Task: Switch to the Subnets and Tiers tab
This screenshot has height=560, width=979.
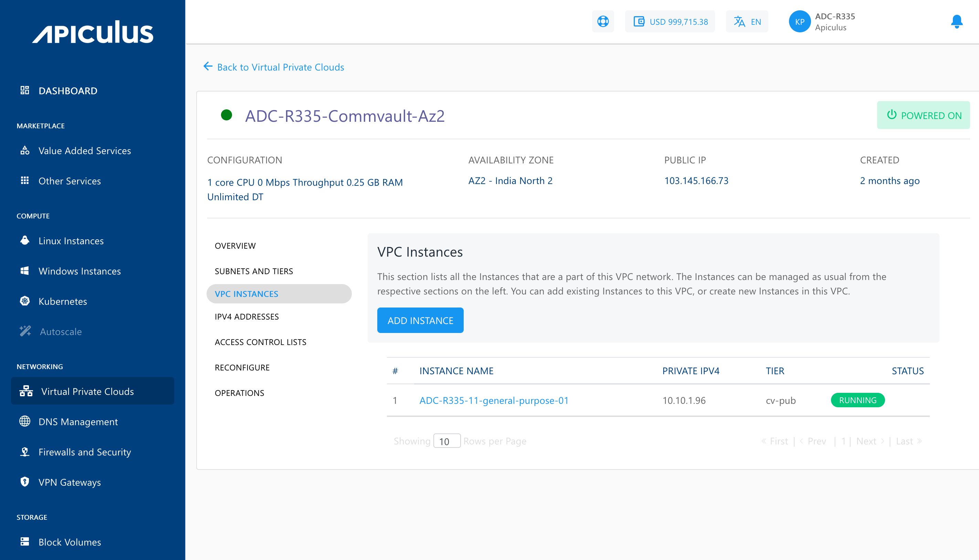Action: [254, 271]
